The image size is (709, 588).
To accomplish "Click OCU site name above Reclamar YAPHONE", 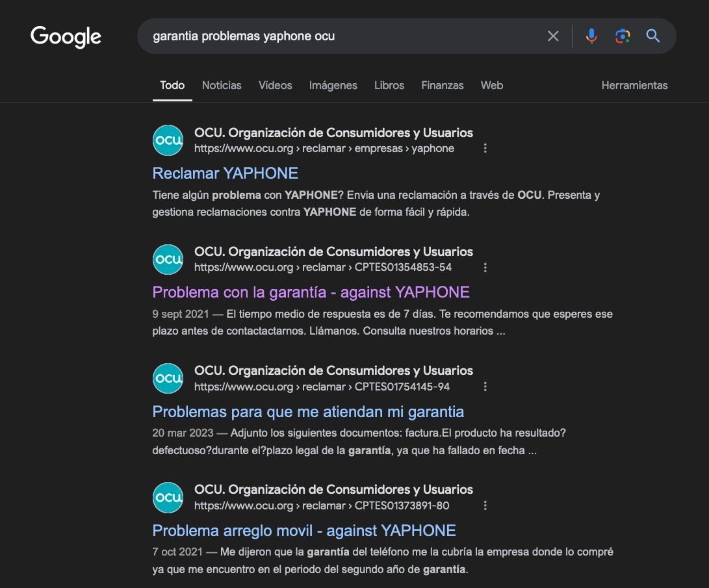I will tap(333, 133).
